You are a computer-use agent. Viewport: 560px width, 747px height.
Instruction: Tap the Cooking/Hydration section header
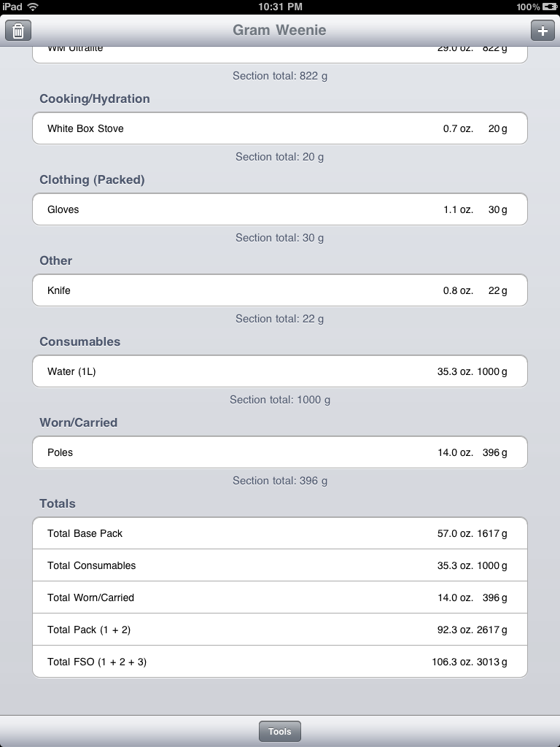[95, 99]
